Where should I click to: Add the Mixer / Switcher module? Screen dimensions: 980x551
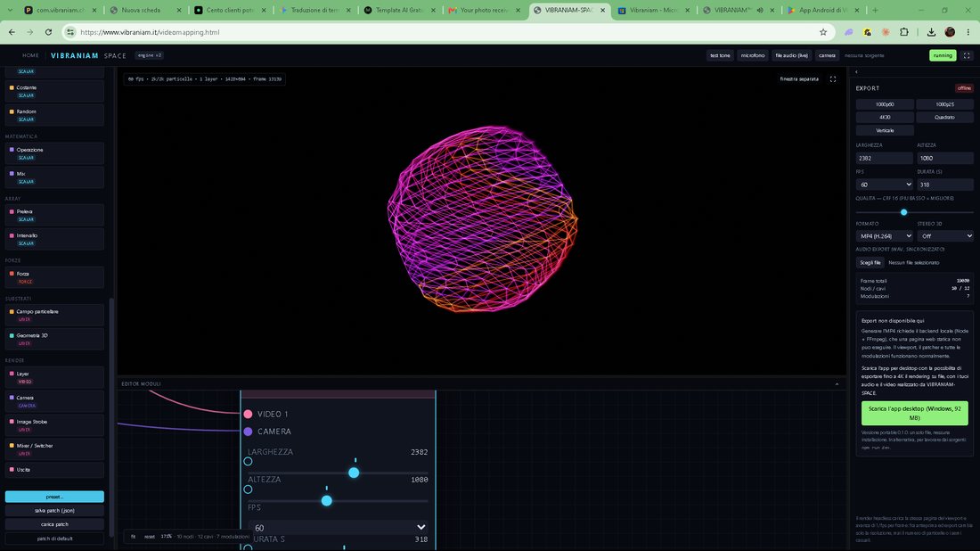click(54, 449)
